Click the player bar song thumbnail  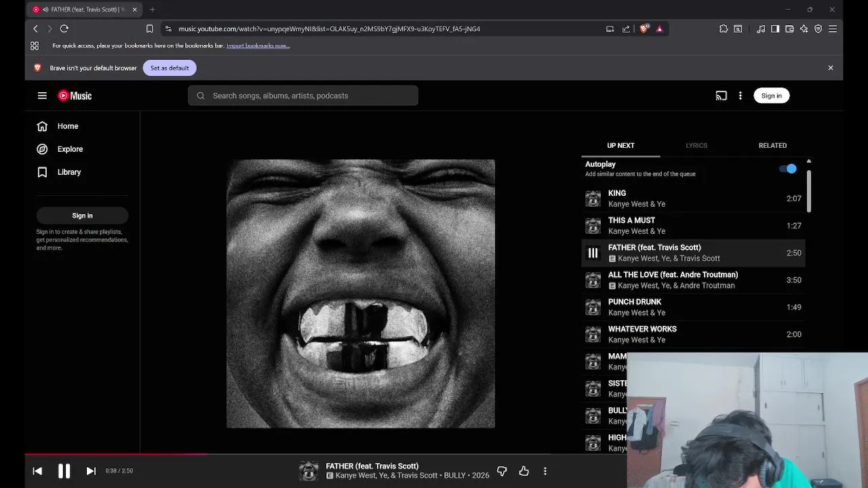[309, 471]
